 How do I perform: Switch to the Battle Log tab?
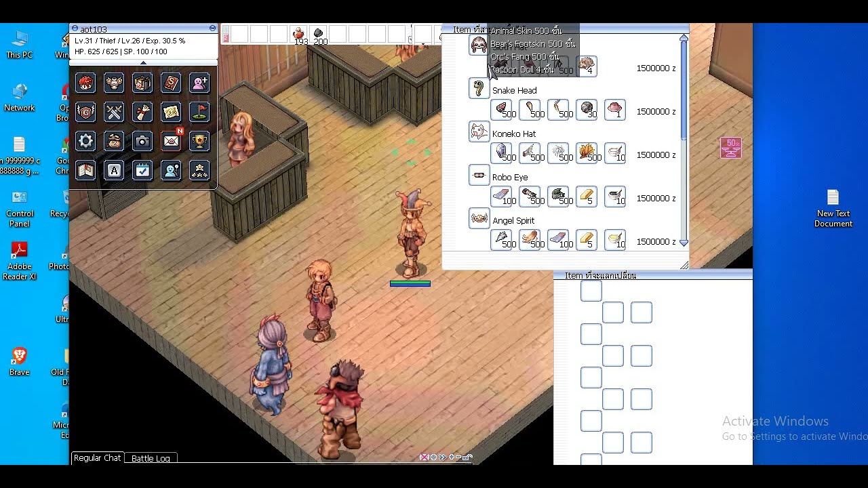click(x=151, y=459)
